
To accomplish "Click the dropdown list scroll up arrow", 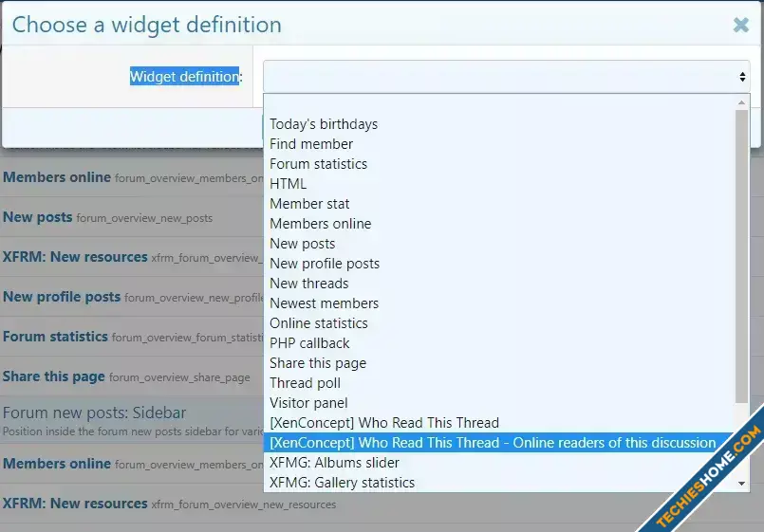I will (x=741, y=102).
